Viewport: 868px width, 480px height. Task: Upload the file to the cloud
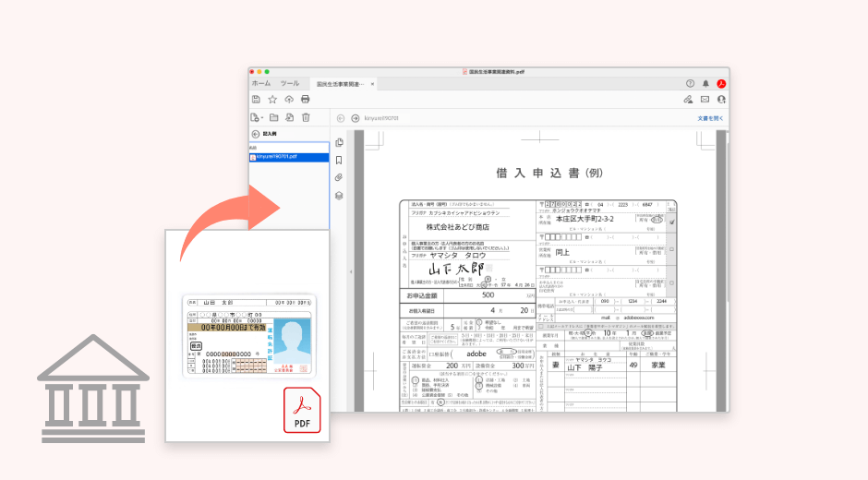289,100
